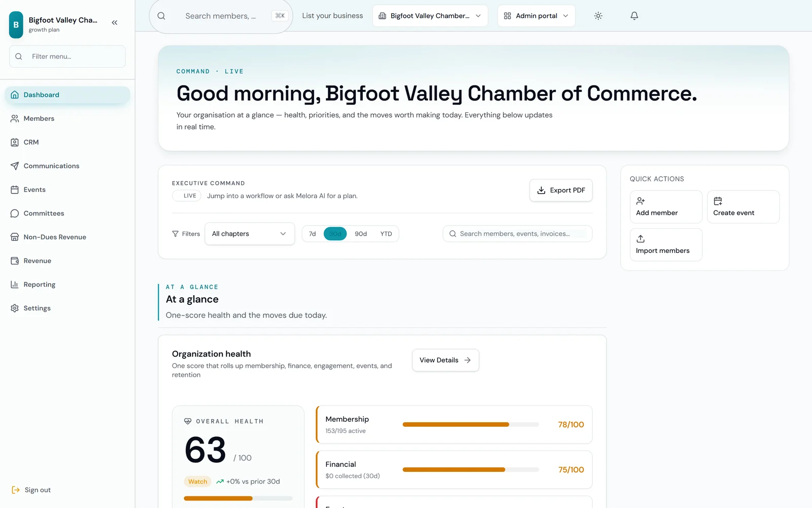812x508 pixels.
Task: Click the 'growth plan' label
Action: tap(44, 30)
